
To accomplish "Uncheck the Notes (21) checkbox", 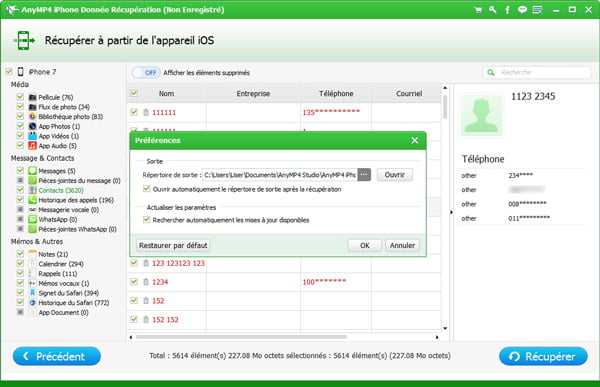I will [x=20, y=254].
